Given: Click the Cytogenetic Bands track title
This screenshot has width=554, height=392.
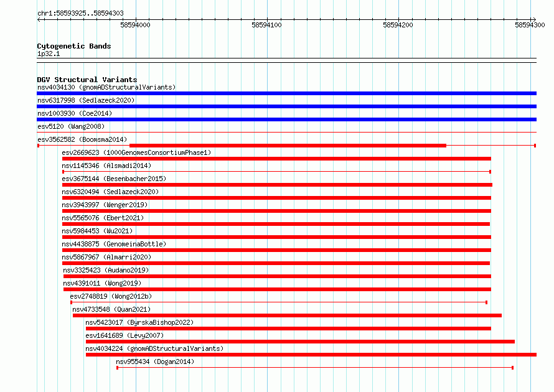Looking at the screenshot, I should [x=74, y=46].
